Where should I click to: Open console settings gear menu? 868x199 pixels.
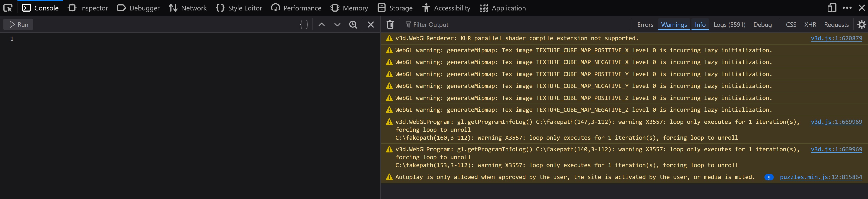(862, 24)
